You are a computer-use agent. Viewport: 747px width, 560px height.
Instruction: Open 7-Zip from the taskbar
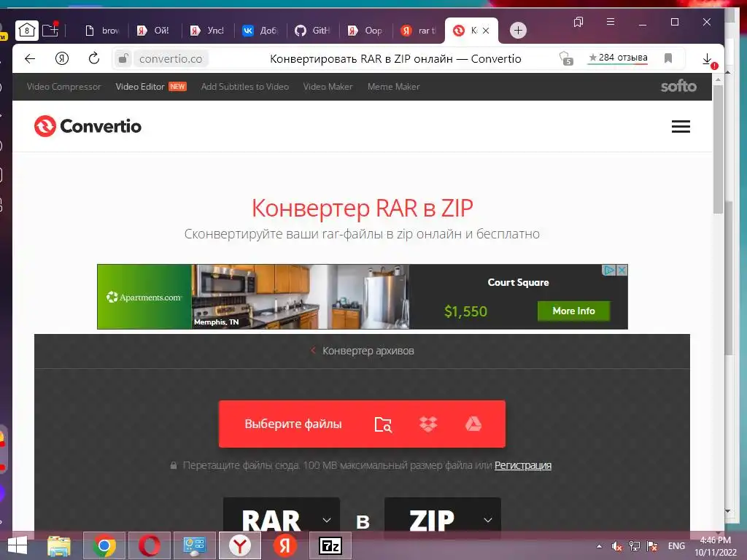tap(330, 545)
